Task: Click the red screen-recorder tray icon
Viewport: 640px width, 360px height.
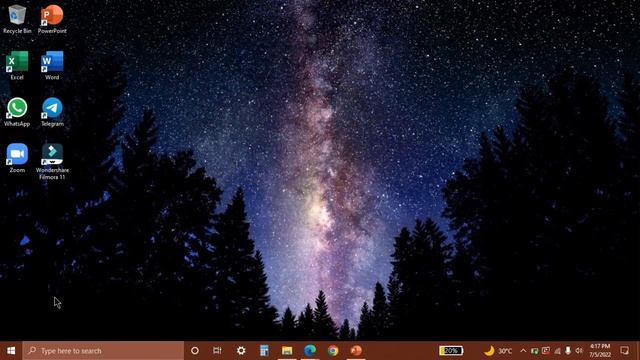Action: [546, 351]
